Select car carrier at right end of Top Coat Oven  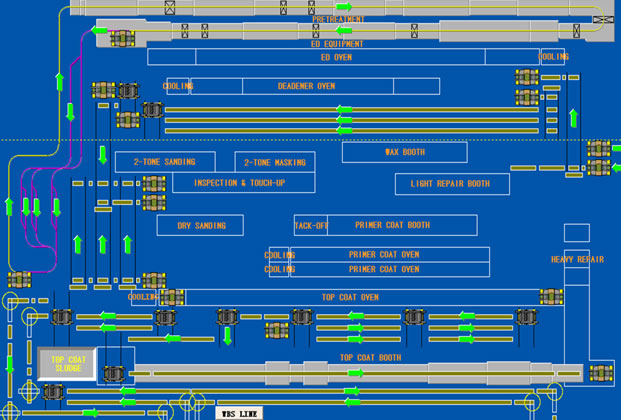[551, 297]
